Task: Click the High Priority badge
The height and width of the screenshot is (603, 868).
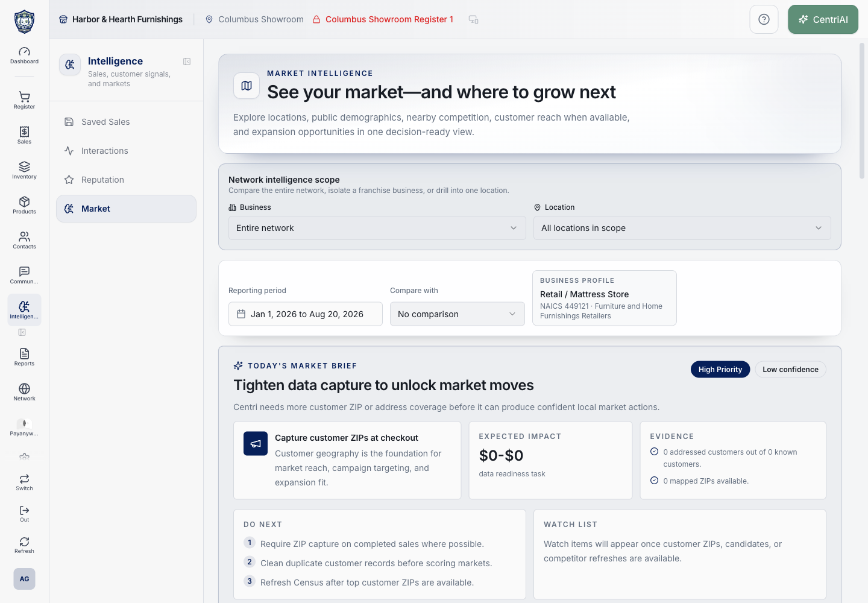Action: click(x=720, y=370)
